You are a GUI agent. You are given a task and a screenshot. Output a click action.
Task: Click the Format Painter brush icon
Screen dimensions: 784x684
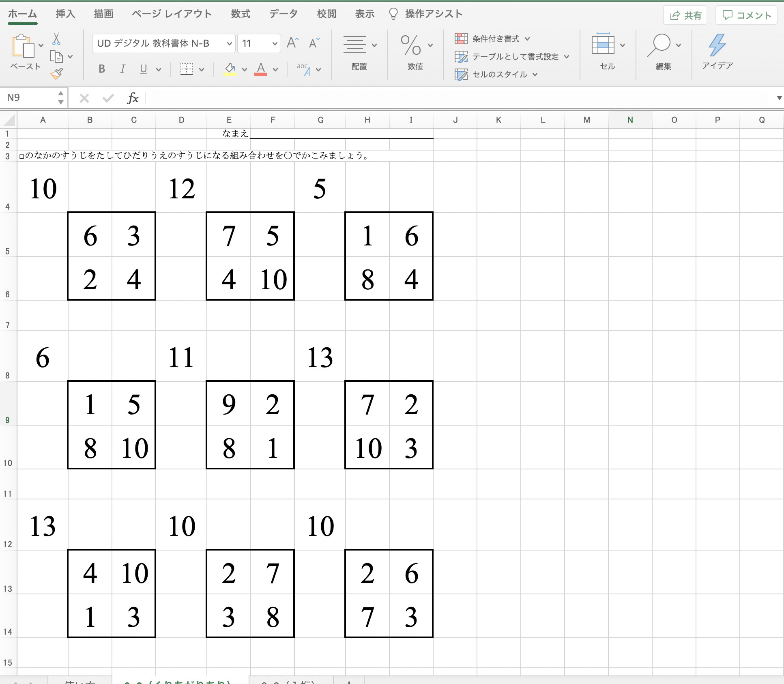point(56,73)
